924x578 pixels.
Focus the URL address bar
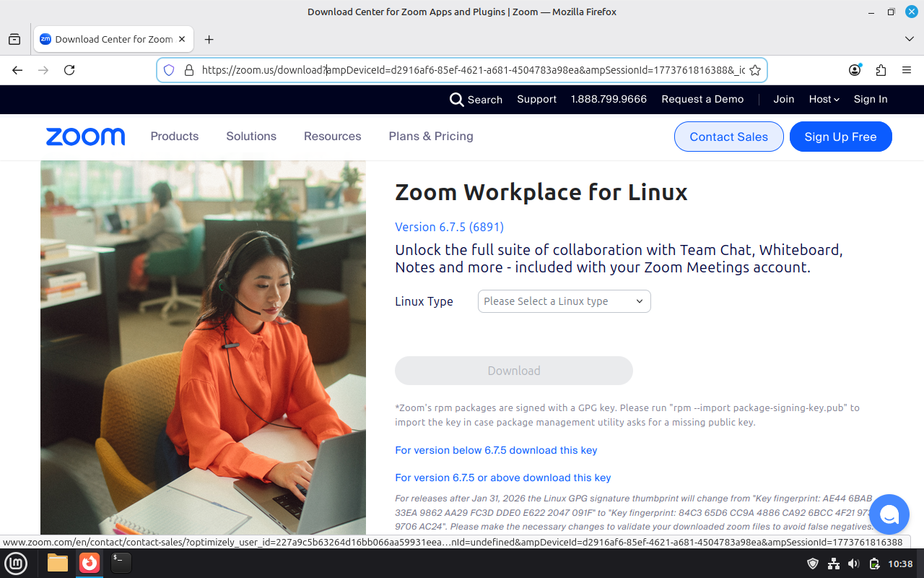click(x=462, y=70)
